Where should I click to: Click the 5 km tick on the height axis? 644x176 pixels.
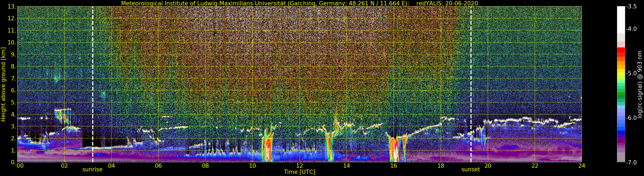(13, 103)
